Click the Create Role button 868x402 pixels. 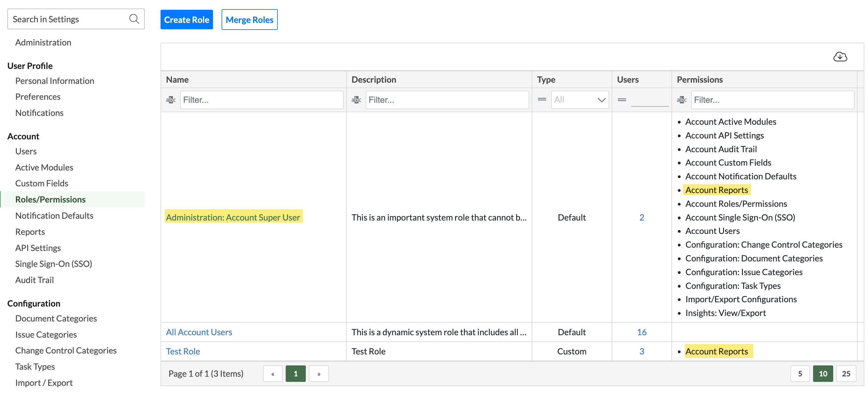point(186,20)
